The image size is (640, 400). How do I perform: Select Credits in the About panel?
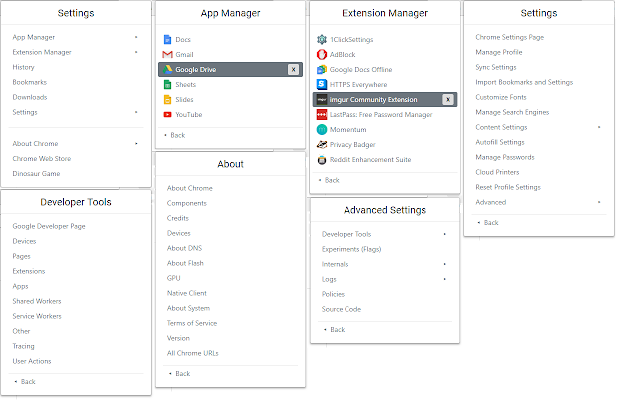pyautogui.click(x=178, y=218)
